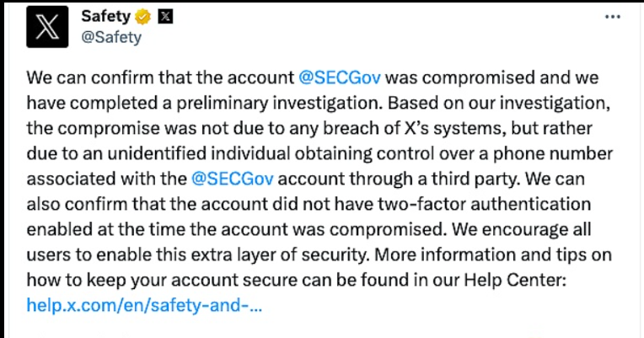Click the @Safety handle
The image size is (644, 338).
(x=111, y=37)
